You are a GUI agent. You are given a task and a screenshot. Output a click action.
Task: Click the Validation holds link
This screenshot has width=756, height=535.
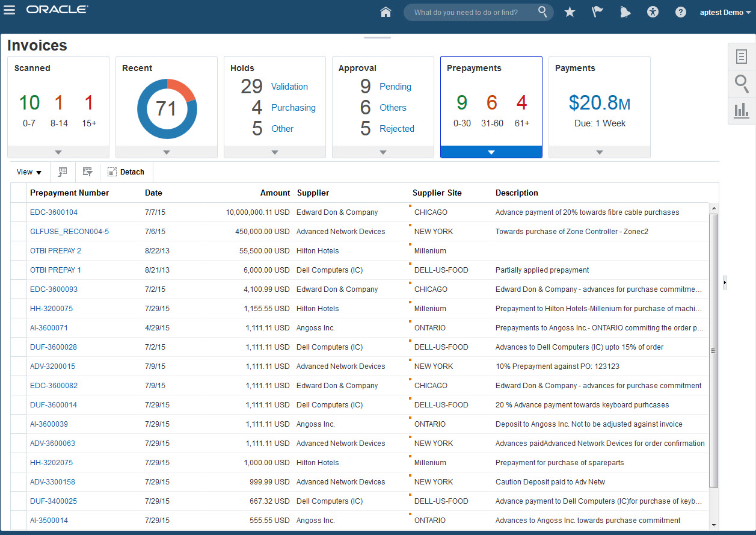tap(289, 87)
